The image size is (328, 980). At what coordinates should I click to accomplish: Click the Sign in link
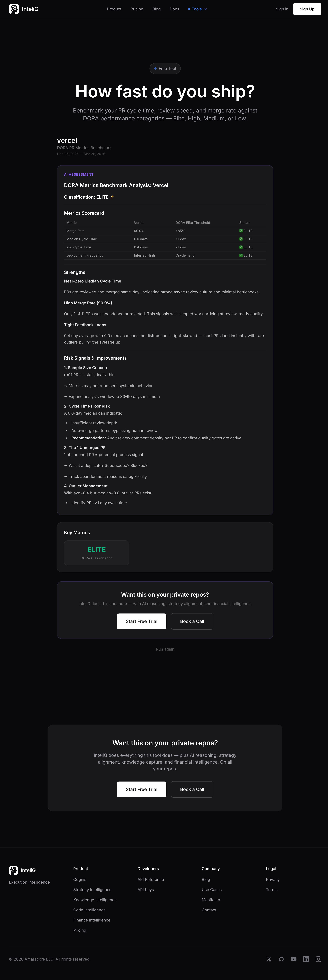(x=282, y=9)
